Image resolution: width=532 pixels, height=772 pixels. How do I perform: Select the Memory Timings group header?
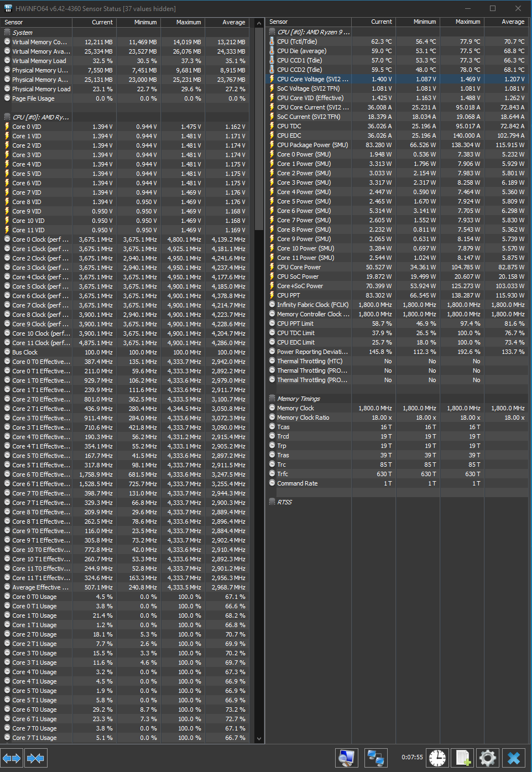(x=397, y=398)
